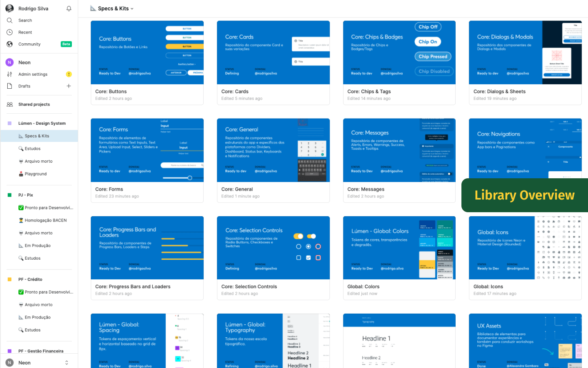Viewport: 588px width, 368px height.
Task: Click Lúmen - Design System purple square icon
Action: (x=9, y=123)
